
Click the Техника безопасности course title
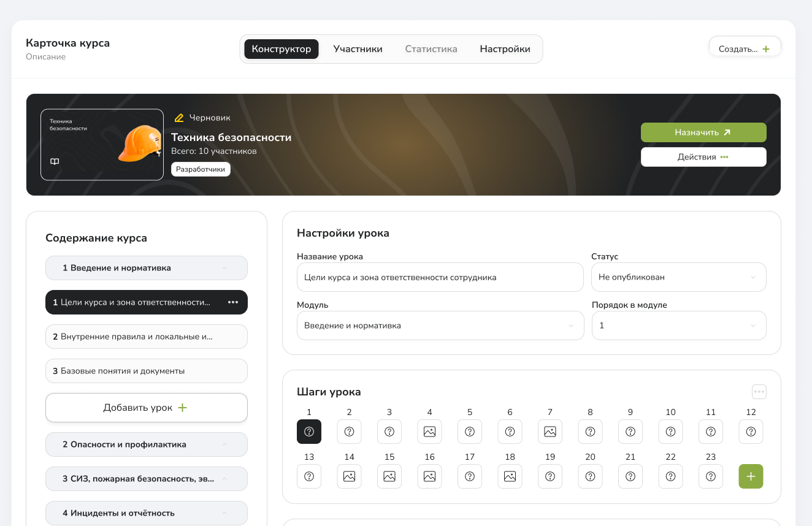[x=231, y=137]
